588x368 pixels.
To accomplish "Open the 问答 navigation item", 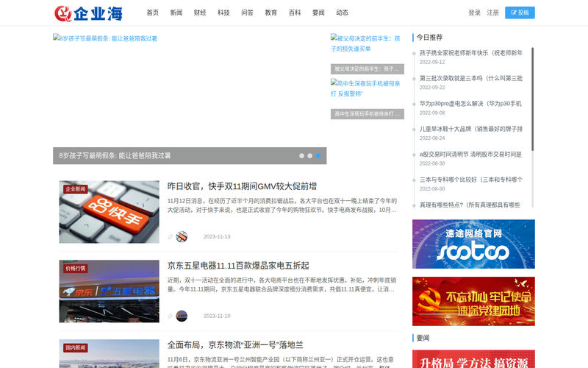I will [247, 13].
